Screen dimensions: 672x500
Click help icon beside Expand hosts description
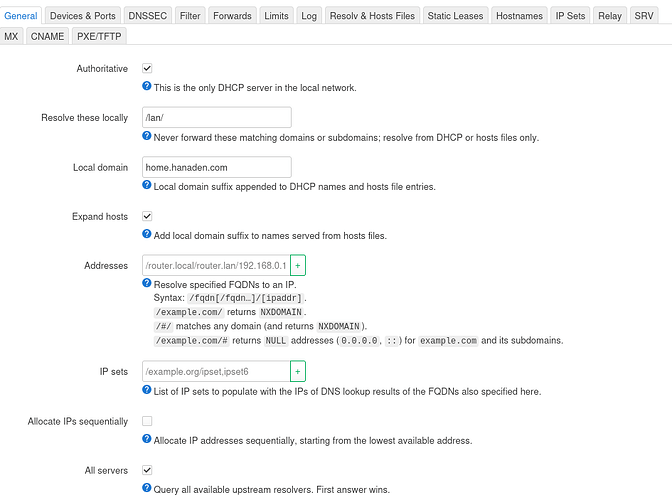147,235
